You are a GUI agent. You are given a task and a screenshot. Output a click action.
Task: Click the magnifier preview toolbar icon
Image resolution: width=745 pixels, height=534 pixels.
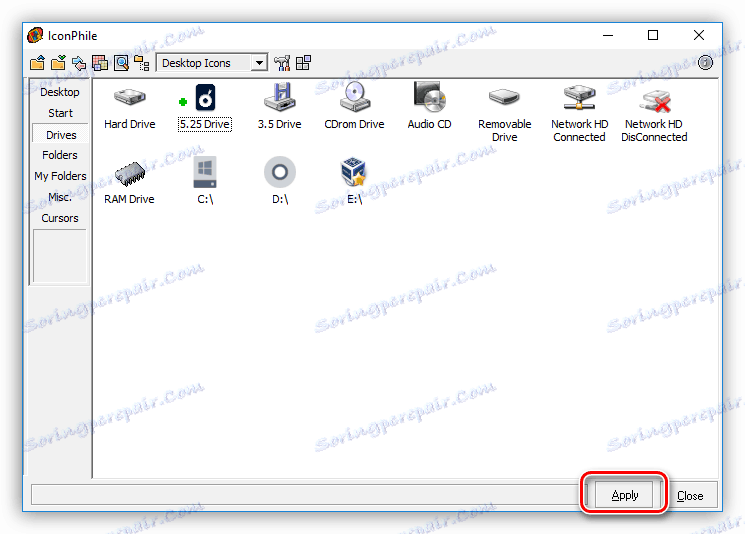coord(121,63)
